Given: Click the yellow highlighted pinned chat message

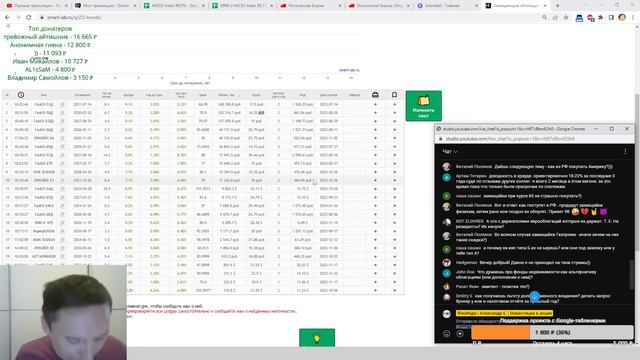Looking at the screenshot, I should tap(504, 313).
